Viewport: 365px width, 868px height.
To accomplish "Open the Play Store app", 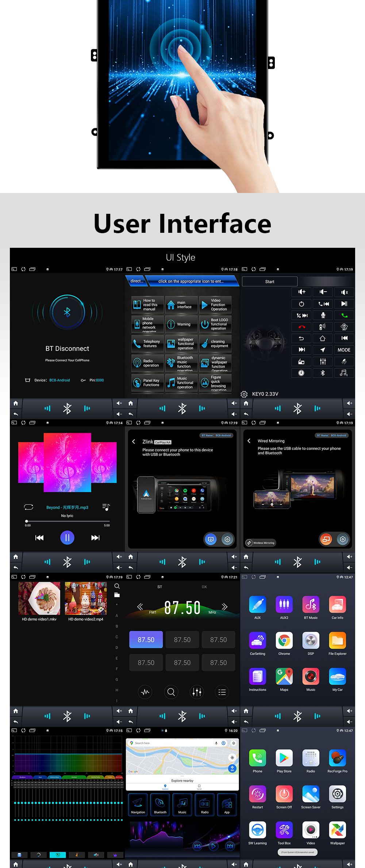I will [x=284, y=758].
